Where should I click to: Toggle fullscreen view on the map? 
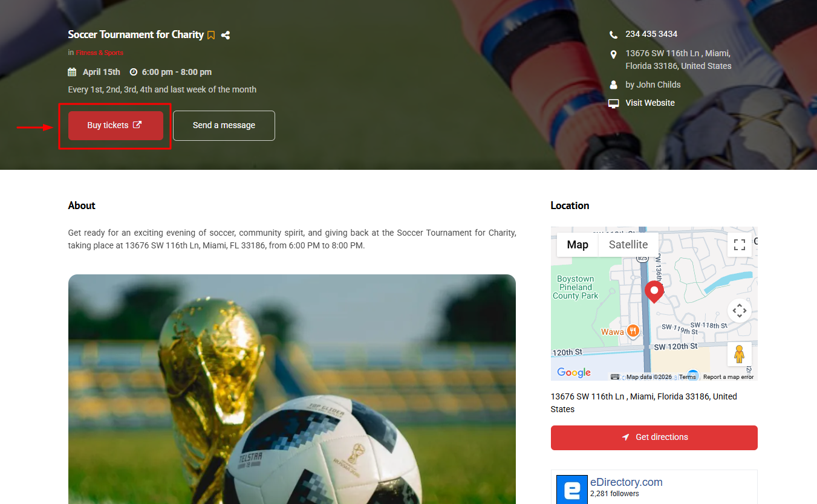coord(739,245)
